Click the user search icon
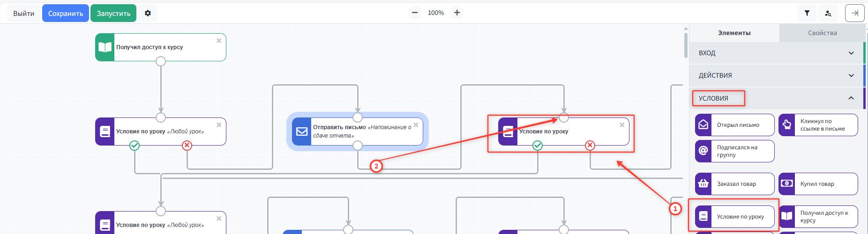The width and height of the screenshot is (868, 234). 828,13
